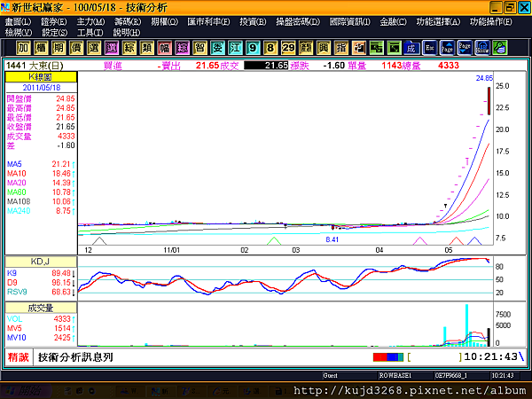Click the blue Home toolbar icon

(x=482, y=48)
